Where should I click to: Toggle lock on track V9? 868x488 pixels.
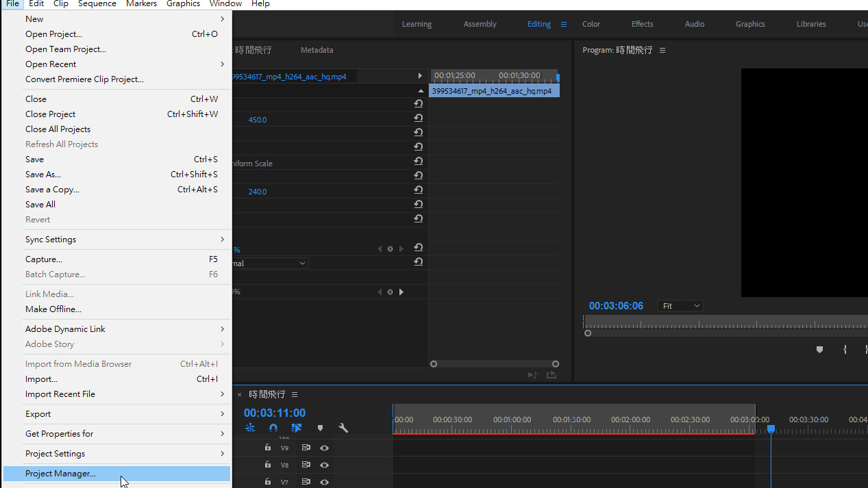pyautogui.click(x=268, y=448)
